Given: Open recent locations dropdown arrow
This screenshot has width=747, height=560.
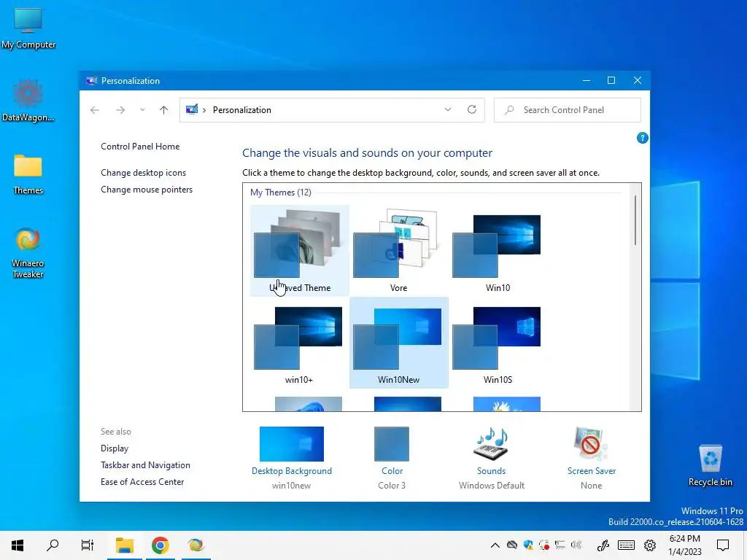Looking at the screenshot, I should (x=142, y=110).
